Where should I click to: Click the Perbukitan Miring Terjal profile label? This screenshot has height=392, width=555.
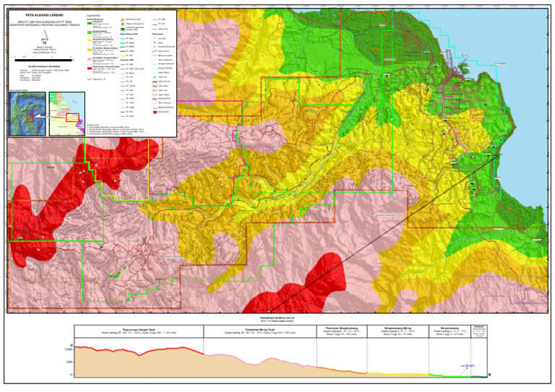256,330
